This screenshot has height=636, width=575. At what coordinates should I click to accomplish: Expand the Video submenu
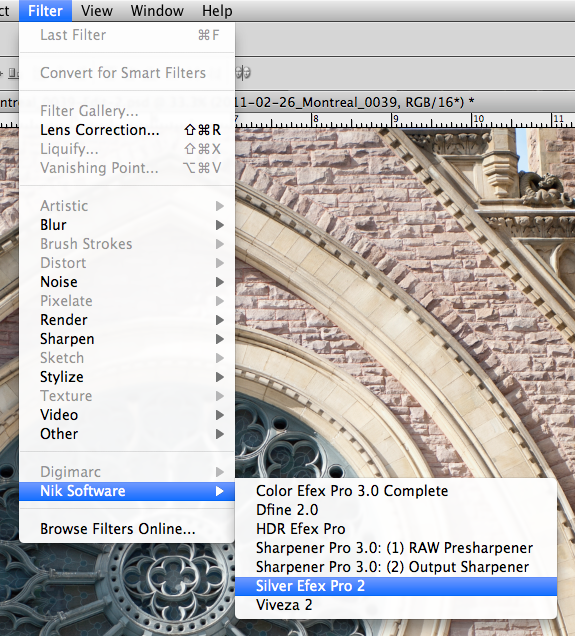(127, 415)
